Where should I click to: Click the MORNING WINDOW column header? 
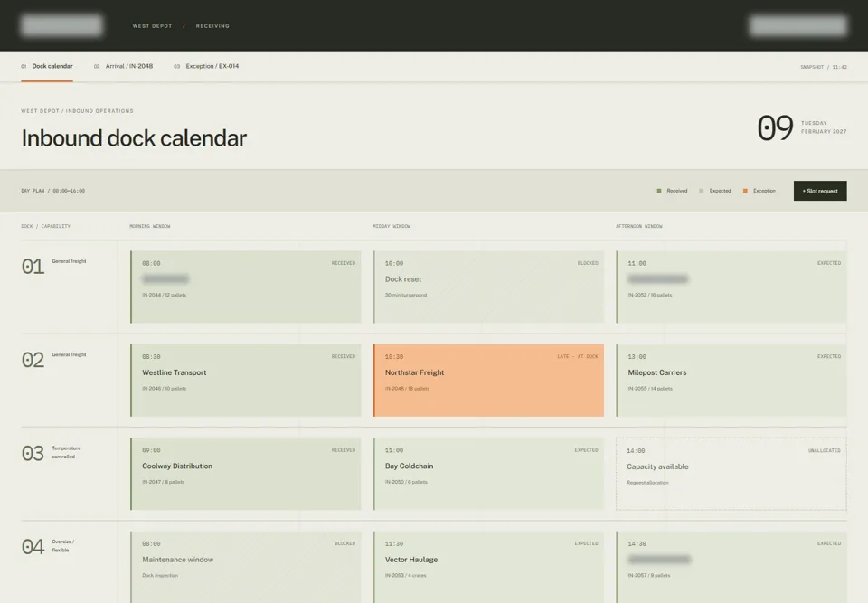tap(150, 227)
